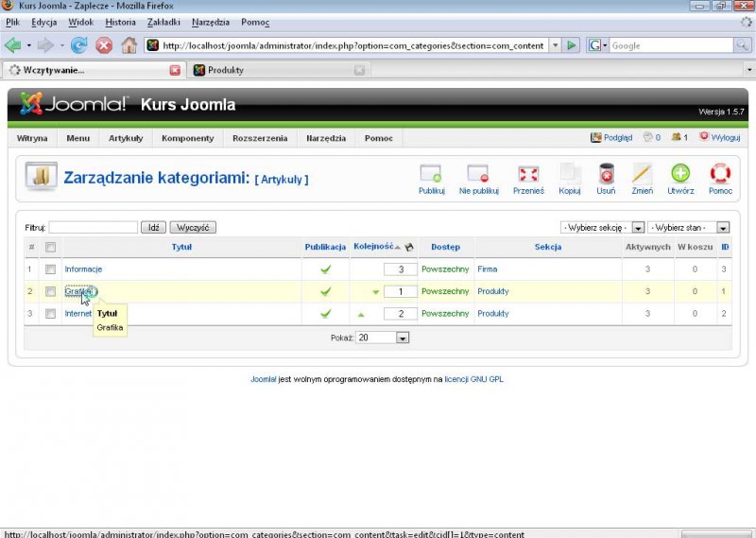Open the Informacje category link
756x538 pixels.
pos(83,269)
